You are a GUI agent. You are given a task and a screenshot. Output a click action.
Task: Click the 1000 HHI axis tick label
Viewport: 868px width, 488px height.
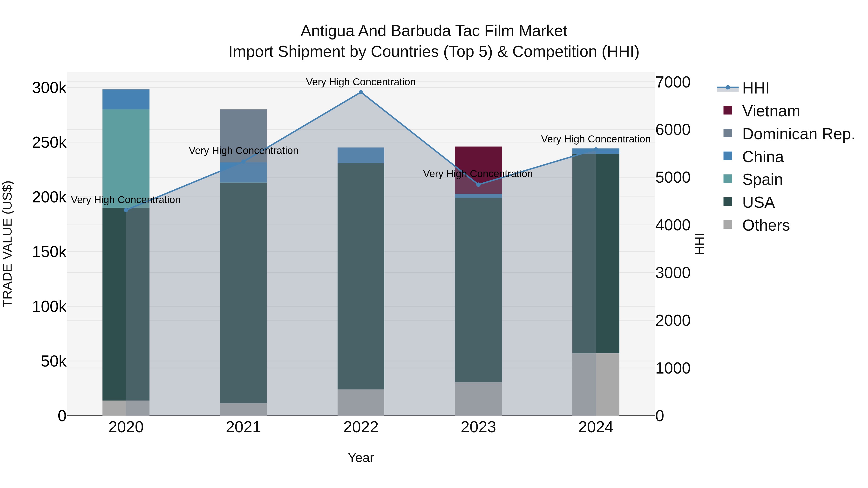coord(673,368)
